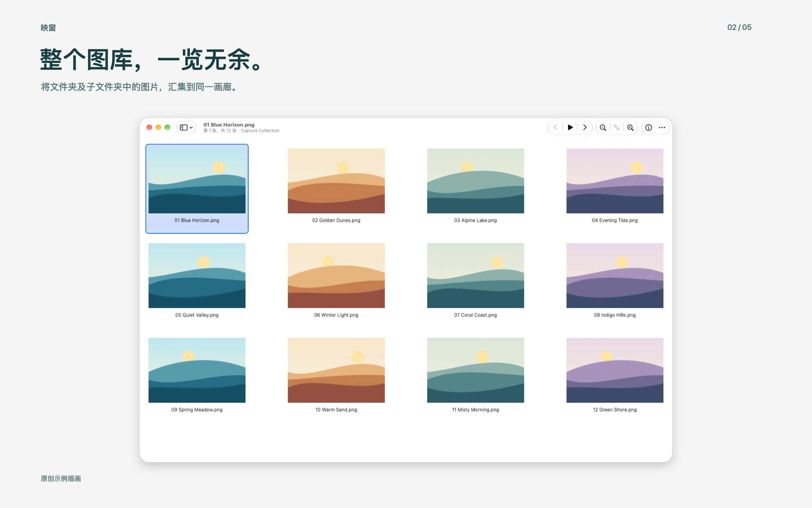This screenshot has height=508, width=812.
Task: Select the 06 Winter Light thumbnail
Action: click(336, 275)
